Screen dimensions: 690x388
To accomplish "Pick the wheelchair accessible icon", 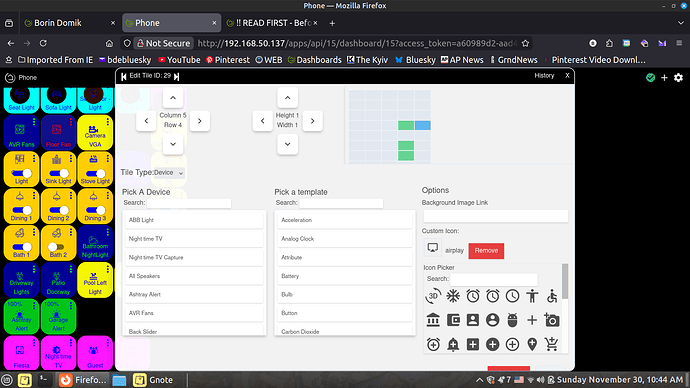I will pyautogui.click(x=552, y=296).
